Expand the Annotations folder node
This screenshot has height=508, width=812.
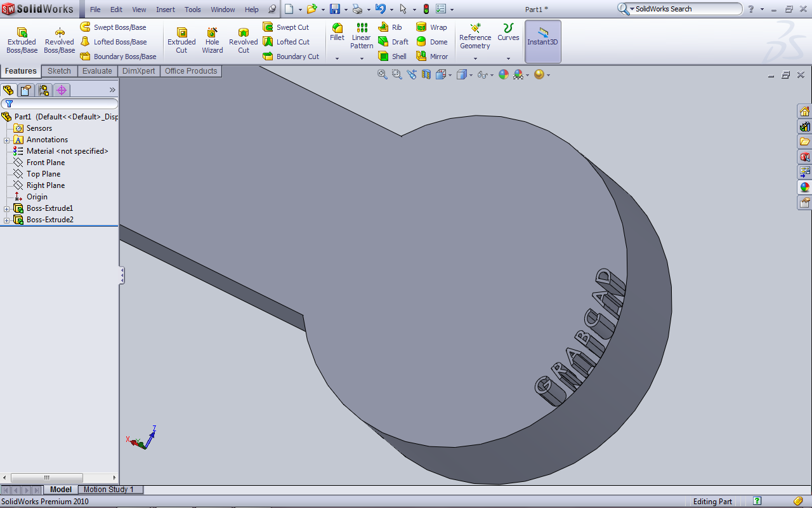(x=6, y=140)
